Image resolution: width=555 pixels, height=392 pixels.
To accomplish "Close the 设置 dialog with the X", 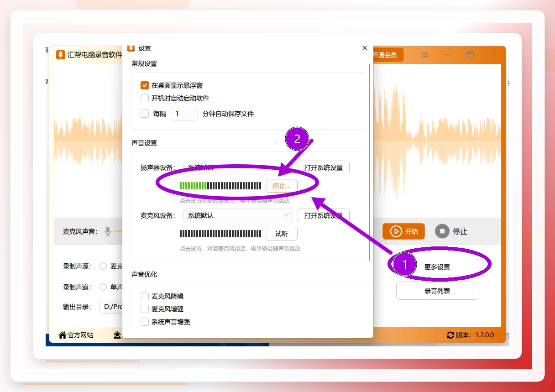I will tap(364, 48).
